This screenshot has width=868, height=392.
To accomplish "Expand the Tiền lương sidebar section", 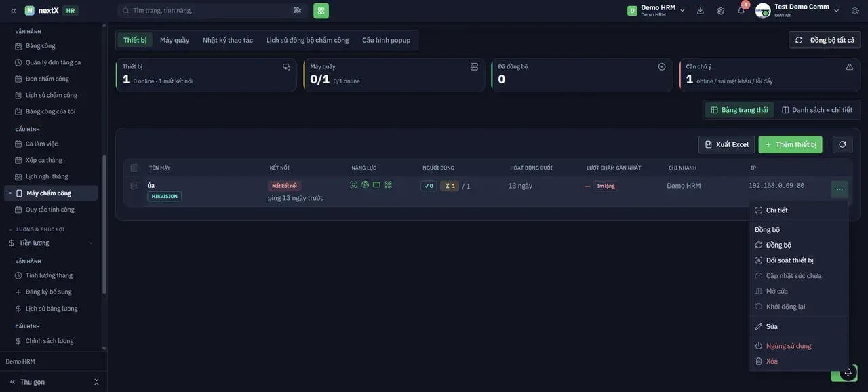I will (x=52, y=243).
